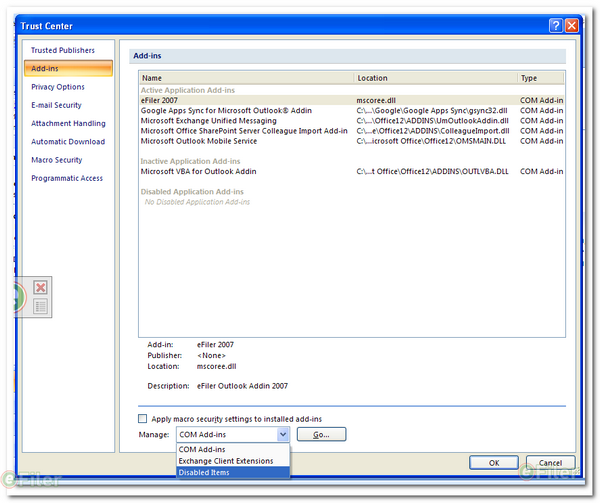Open Trusted Publishers section
This screenshot has height=503, width=600.
click(63, 50)
